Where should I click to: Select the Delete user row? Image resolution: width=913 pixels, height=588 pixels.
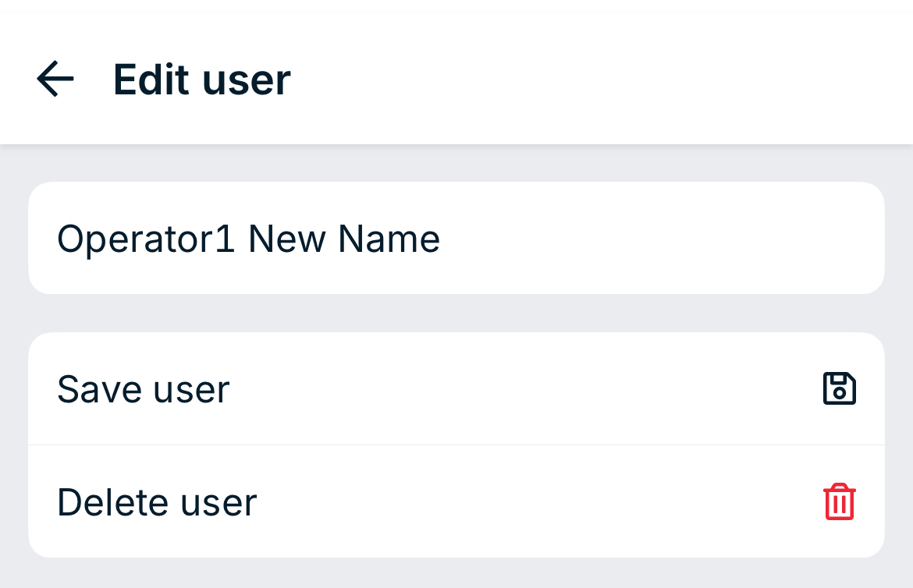pyautogui.click(x=456, y=502)
